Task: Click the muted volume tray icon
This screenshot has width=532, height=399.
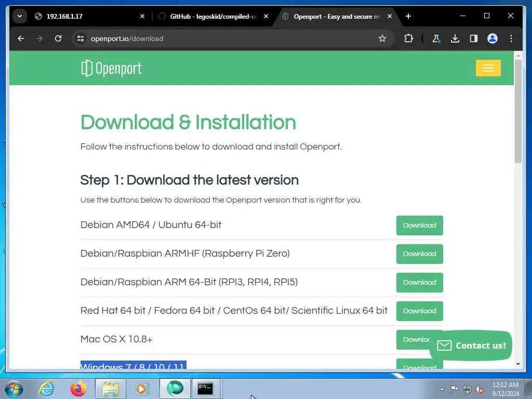Action: (480, 390)
